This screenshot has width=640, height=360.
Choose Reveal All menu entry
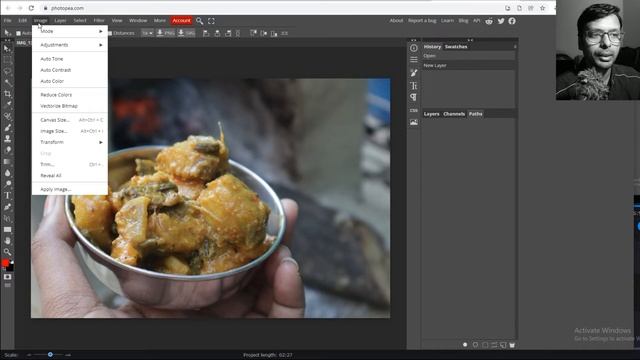coord(51,176)
